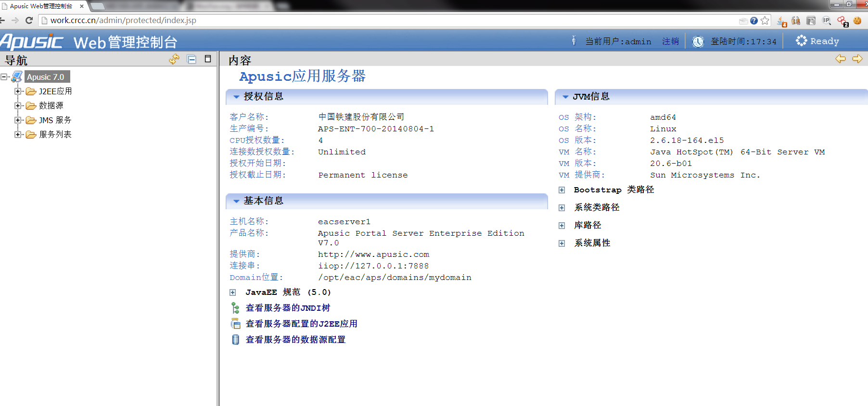Click the 数据源 folder icon
868x406 pixels.
(x=31, y=106)
